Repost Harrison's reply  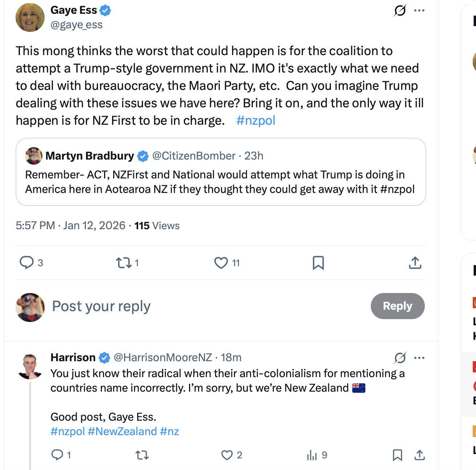pyautogui.click(x=142, y=455)
